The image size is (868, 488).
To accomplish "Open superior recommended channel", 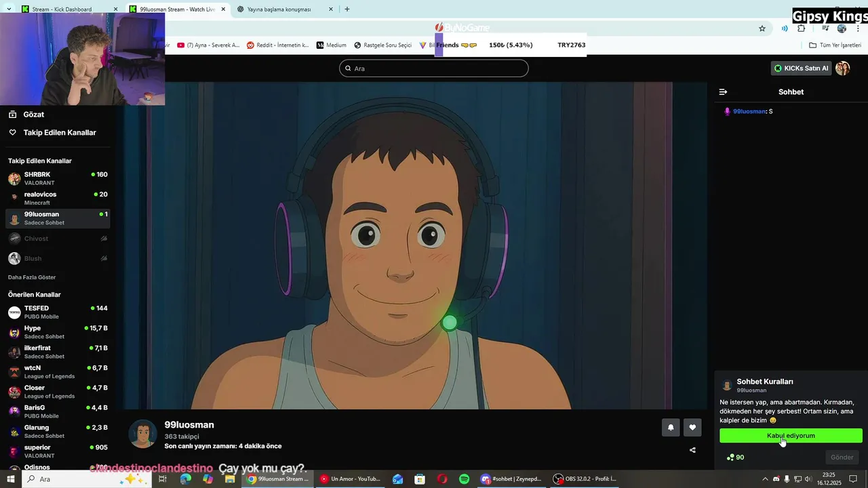I will pos(58,451).
